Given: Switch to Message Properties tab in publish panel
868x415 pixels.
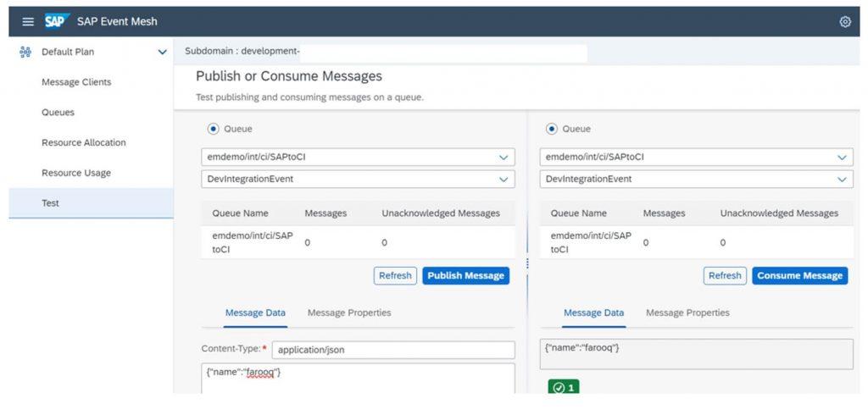Looking at the screenshot, I should 349,313.
